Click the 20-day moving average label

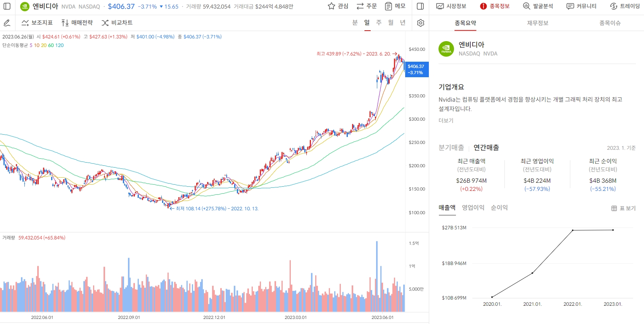pos(44,45)
